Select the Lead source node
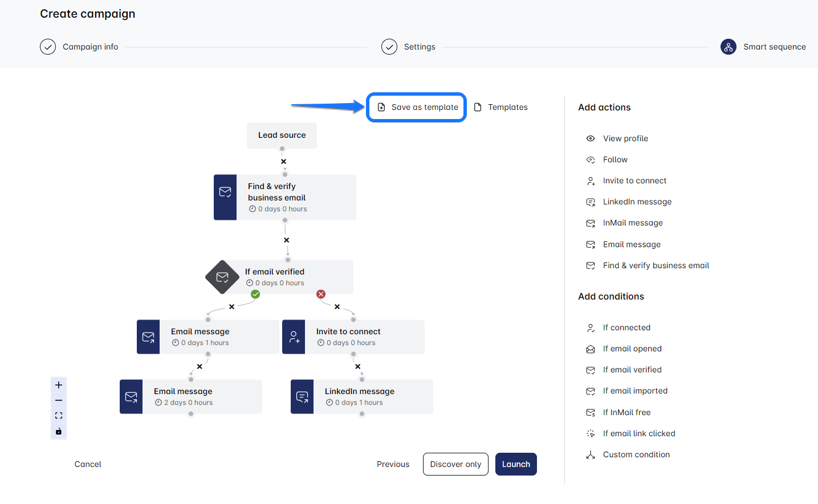The image size is (818, 504). coord(282,136)
